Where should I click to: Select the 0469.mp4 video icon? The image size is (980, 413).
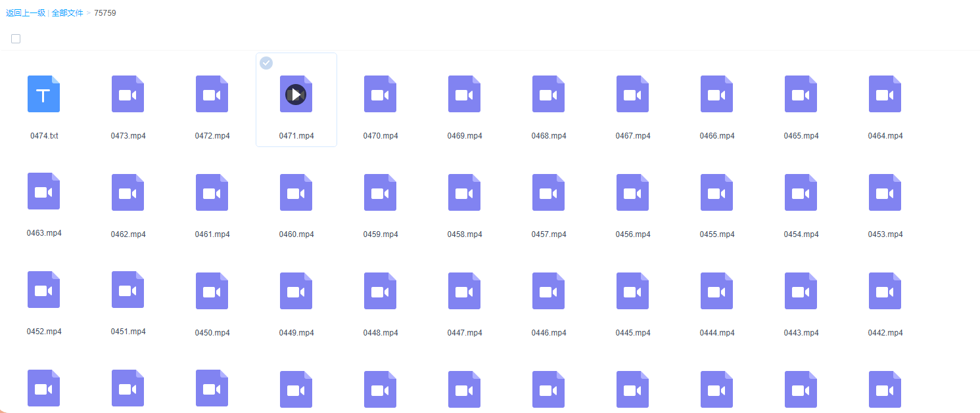pos(464,94)
